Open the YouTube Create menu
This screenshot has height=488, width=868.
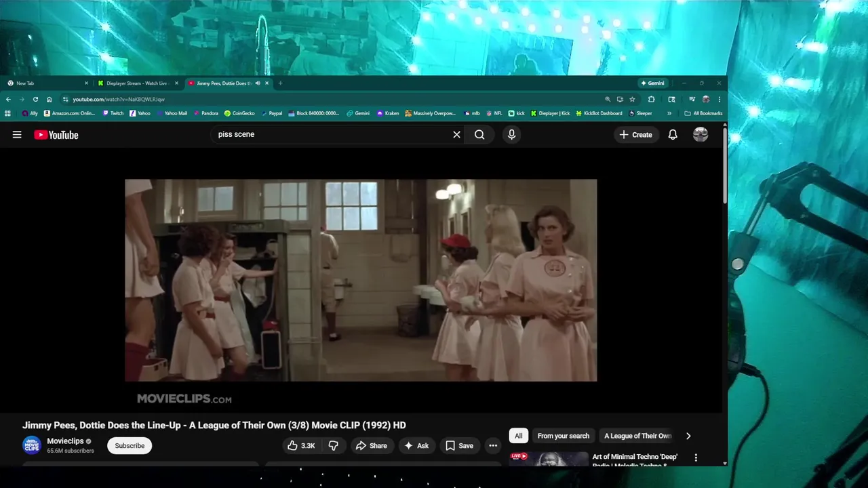point(635,135)
